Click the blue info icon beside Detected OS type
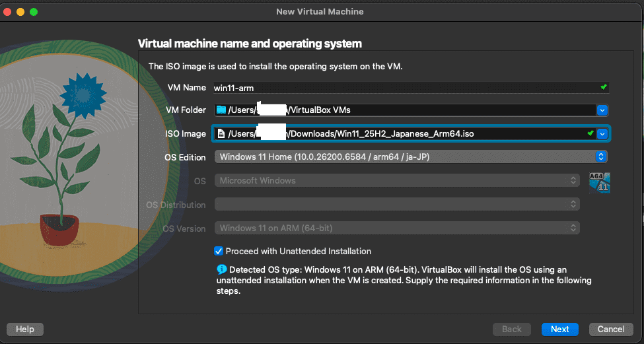Image resolution: width=644 pixels, height=344 pixels. [221, 269]
